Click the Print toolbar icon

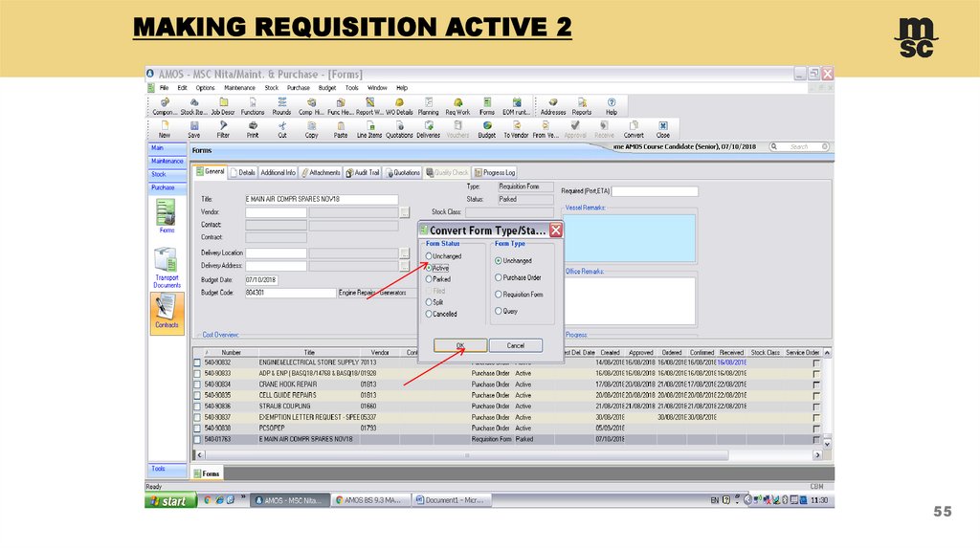(x=253, y=129)
